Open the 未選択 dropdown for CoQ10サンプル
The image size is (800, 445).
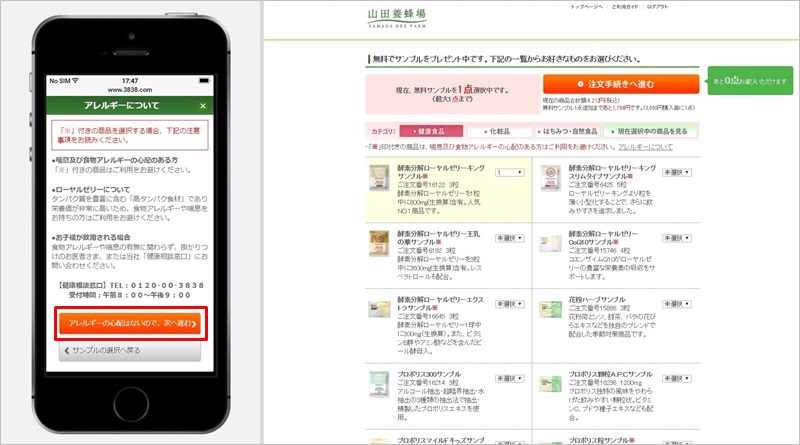coord(675,238)
